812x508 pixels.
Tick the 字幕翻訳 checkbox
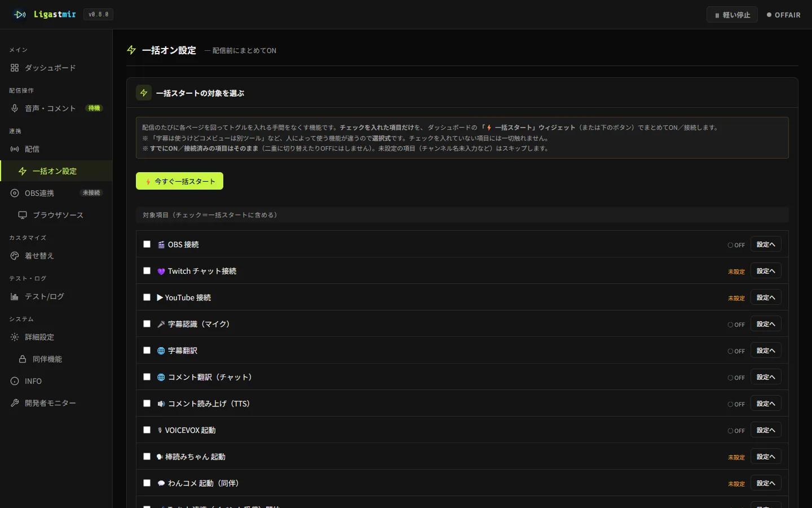147,351
